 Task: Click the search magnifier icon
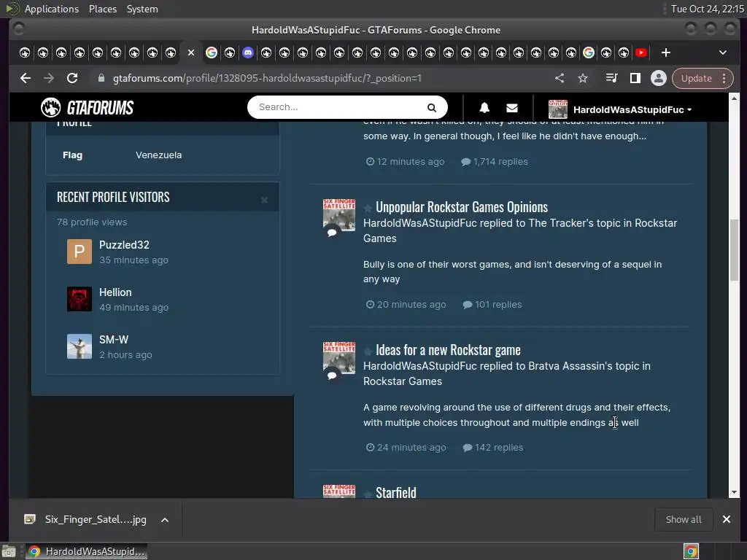(432, 108)
